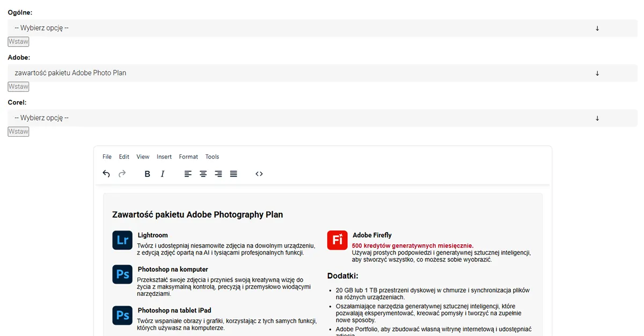The height and width of the screenshot is (336, 644).
Task: Toggle italic formatting in editor
Action: click(163, 174)
